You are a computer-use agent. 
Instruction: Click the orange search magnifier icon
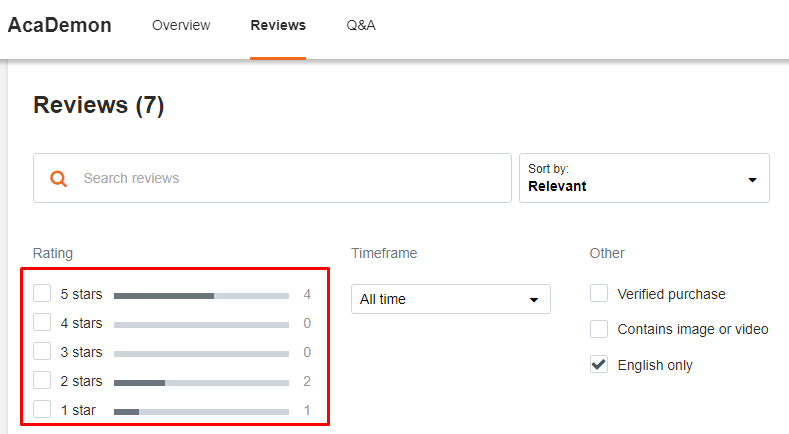pos(58,179)
